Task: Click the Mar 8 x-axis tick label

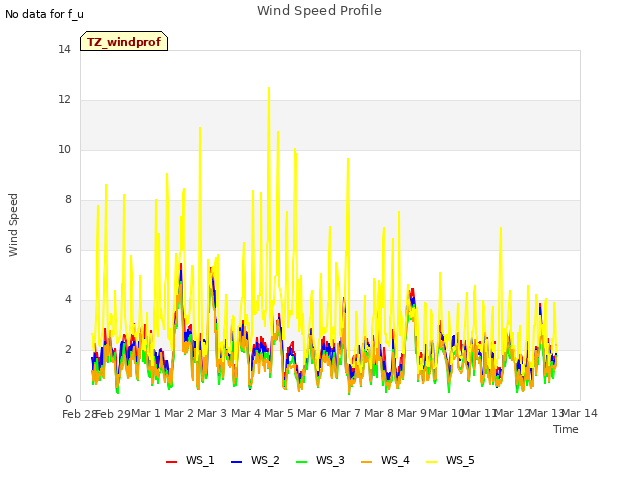Action: pyautogui.click(x=379, y=413)
